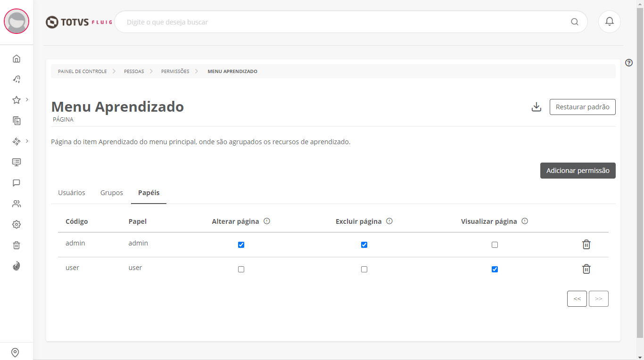Switch to Usuários tab

click(x=72, y=193)
